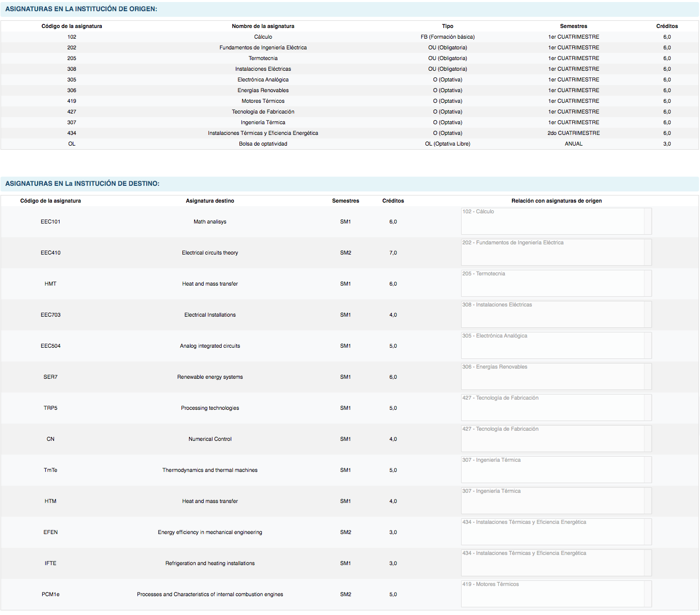Screen dimensions: 700x615
Task: Select '434 - Instalaciones Térmicas' entry in EFEN row
Action: click(x=524, y=522)
